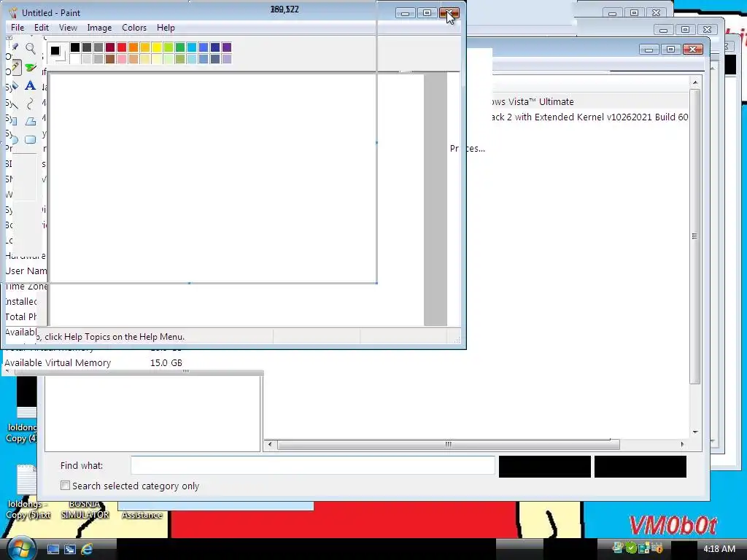
Task: Click System Information horizontal scrollbar thumb
Action: pos(449,444)
